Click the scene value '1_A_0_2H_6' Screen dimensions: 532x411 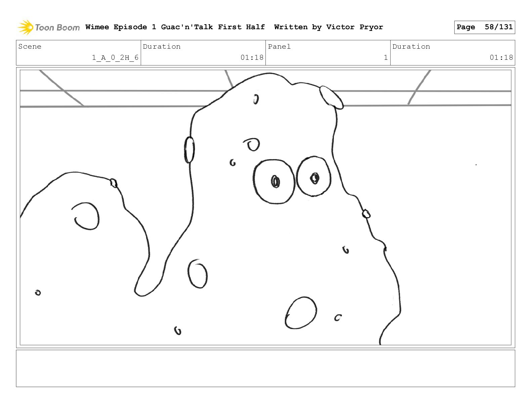point(115,58)
